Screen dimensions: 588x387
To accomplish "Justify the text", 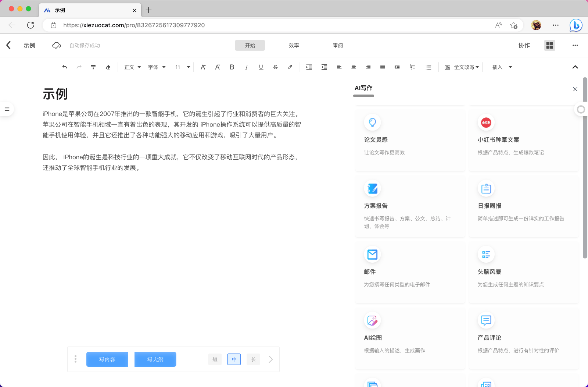I will click(x=383, y=67).
